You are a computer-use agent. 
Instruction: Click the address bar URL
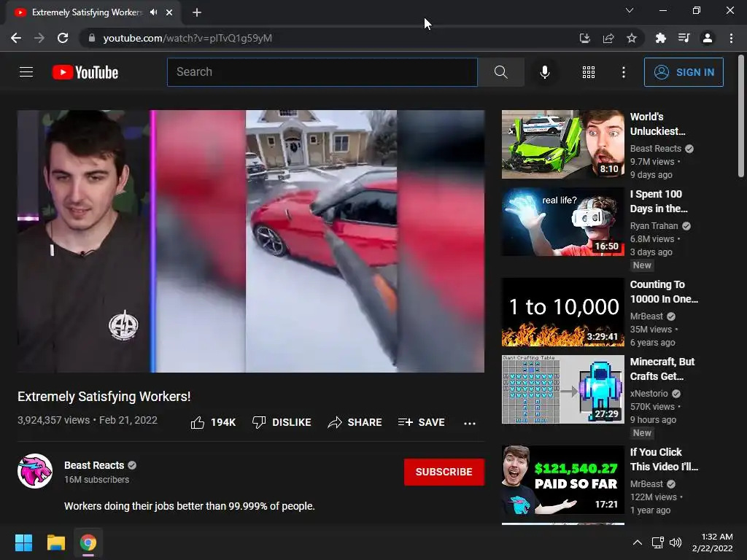click(x=187, y=38)
